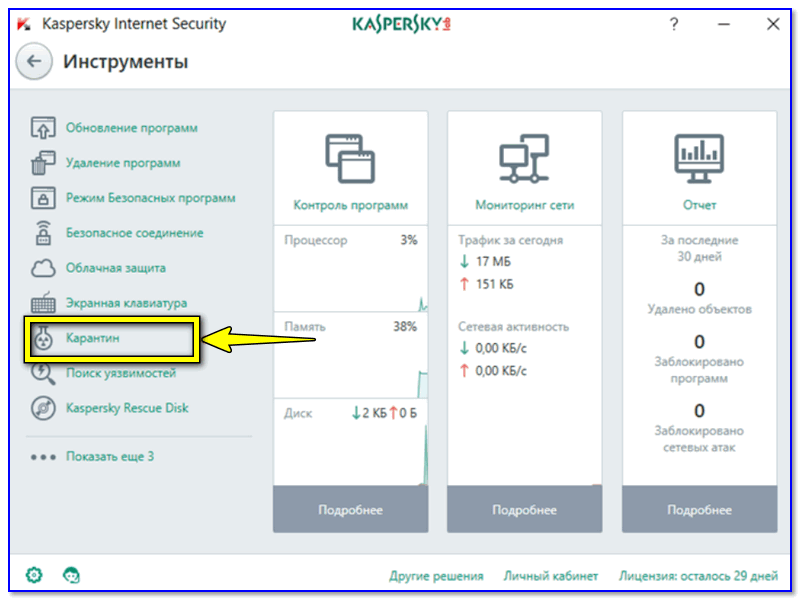Click the Сетевая активность label
This screenshot has height=600, width=800.
click(x=513, y=327)
